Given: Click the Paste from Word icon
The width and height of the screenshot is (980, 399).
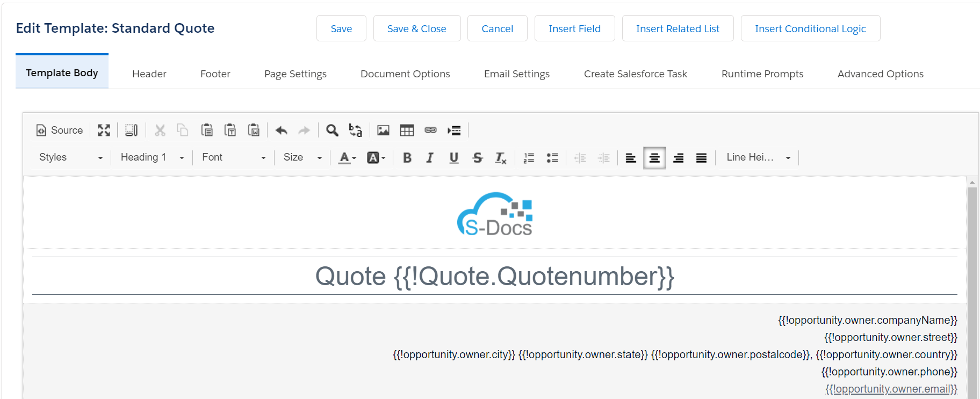Looking at the screenshot, I should coord(254,130).
